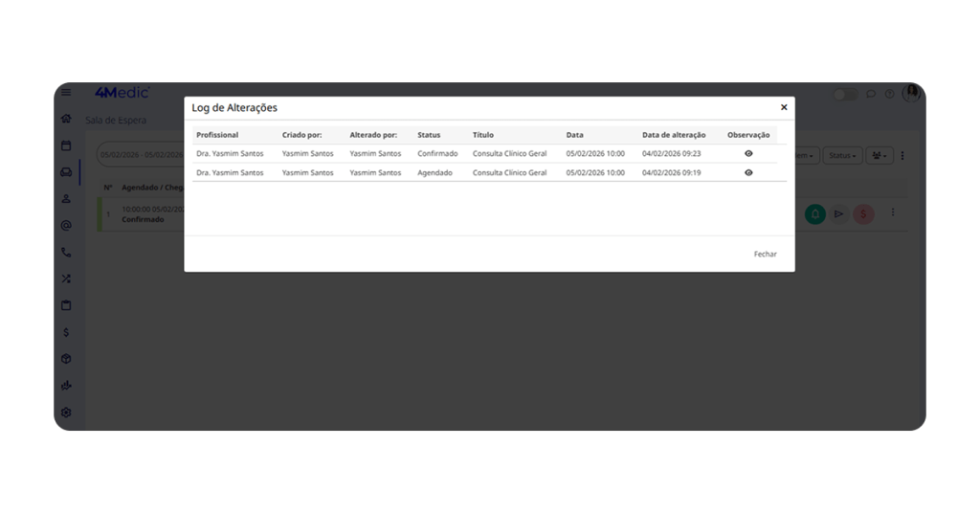Open the calendar icon in the sidebar
Screen dimensions: 980x514
(x=66, y=146)
